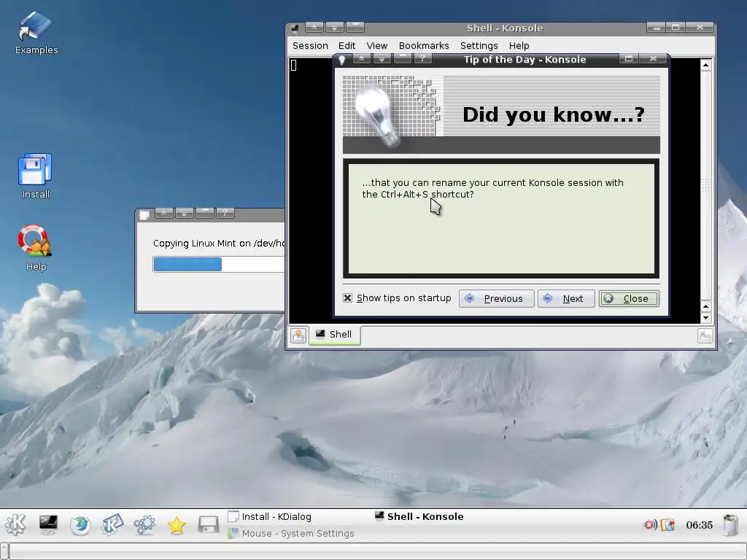Viewport: 747px width, 560px height.
Task: Open the calendar organizer tray icon
Action: (x=668, y=525)
